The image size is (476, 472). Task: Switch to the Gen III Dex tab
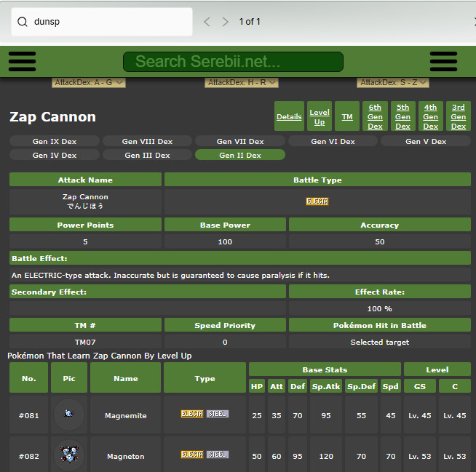click(x=147, y=155)
